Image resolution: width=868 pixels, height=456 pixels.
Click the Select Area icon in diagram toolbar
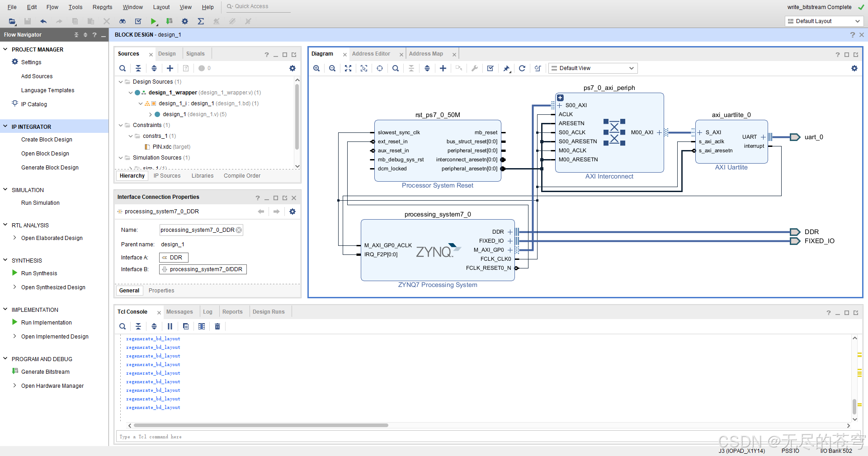coord(364,68)
